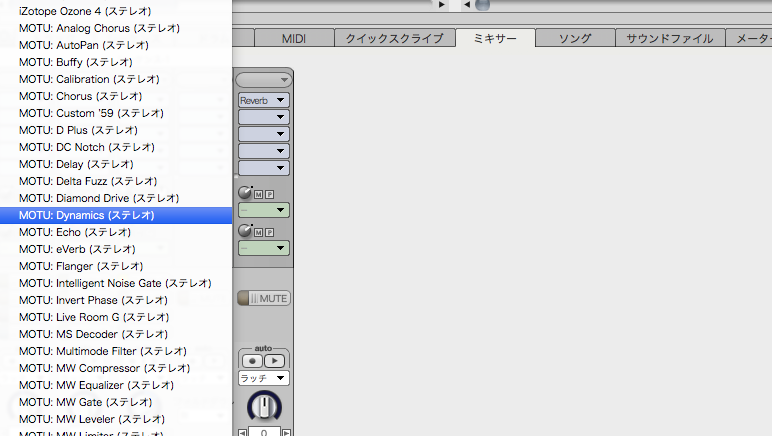Click top scrollbar left-pointing arrow
Image resolution: width=772 pixels, height=436 pixels.
[467, 4]
